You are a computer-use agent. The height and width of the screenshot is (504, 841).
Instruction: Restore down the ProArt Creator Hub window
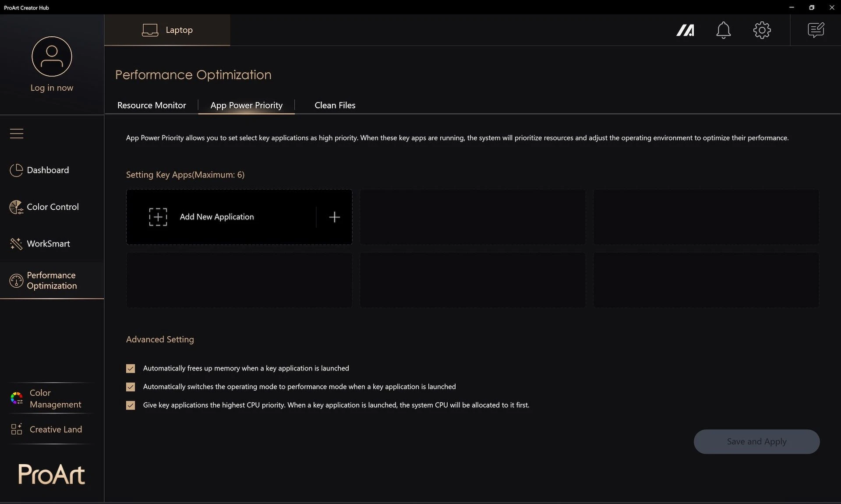point(812,7)
